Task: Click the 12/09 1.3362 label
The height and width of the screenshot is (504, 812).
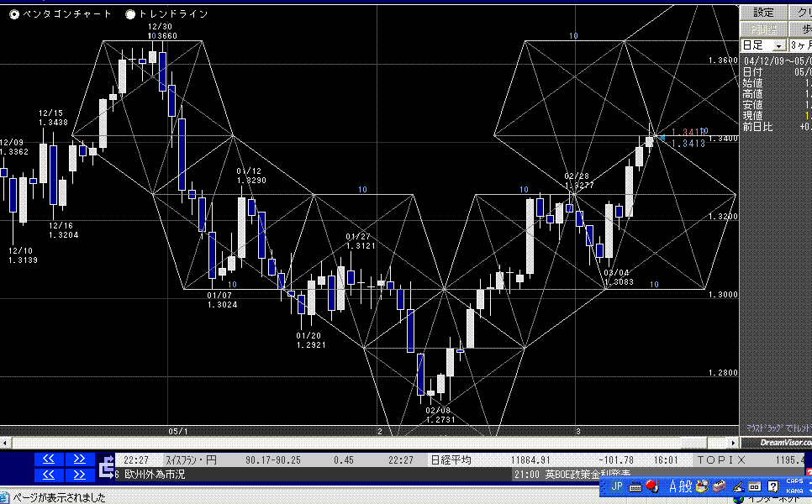Action: point(14,147)
